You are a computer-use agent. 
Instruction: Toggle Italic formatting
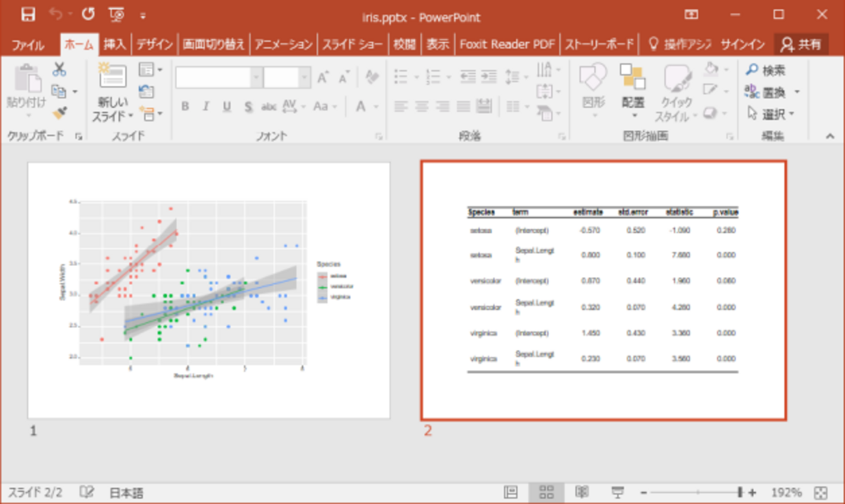[206, 107]
